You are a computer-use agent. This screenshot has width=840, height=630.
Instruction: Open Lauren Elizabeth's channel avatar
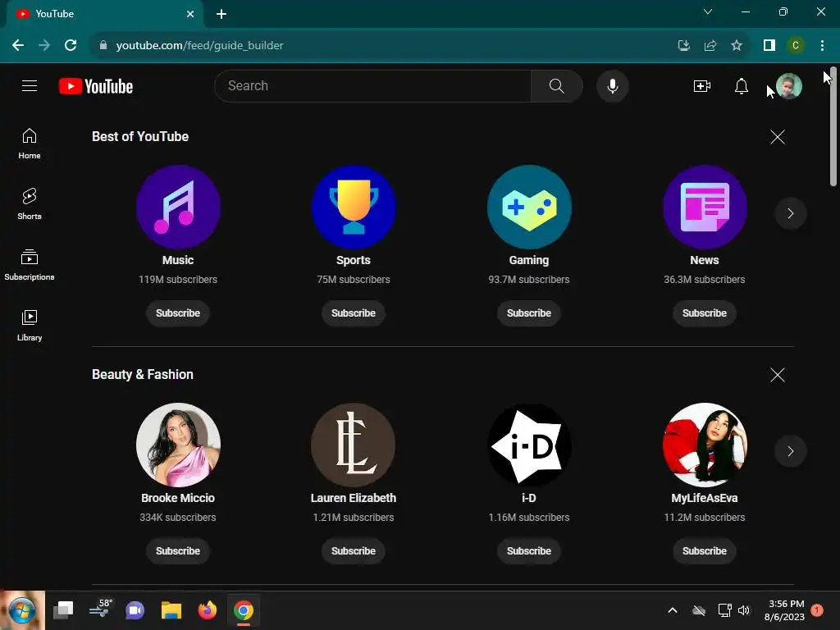point(354,445)
